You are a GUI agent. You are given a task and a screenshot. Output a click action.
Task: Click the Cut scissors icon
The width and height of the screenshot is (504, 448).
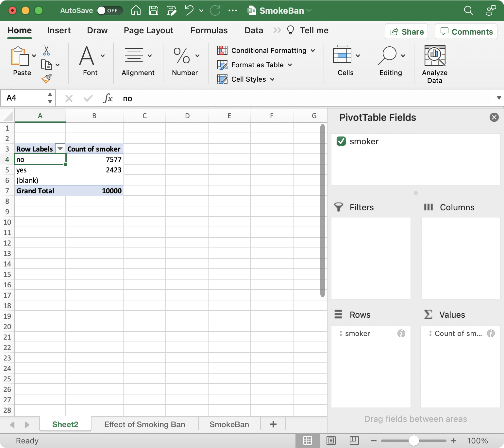coord(46,51)
